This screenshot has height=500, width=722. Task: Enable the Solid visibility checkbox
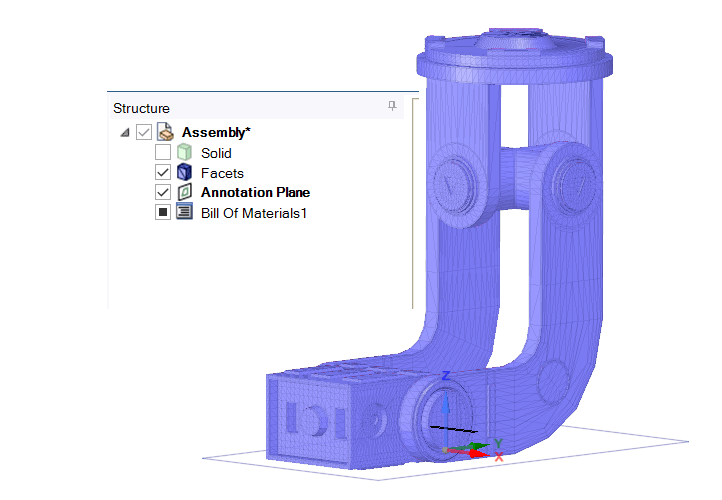pos(163,153)
